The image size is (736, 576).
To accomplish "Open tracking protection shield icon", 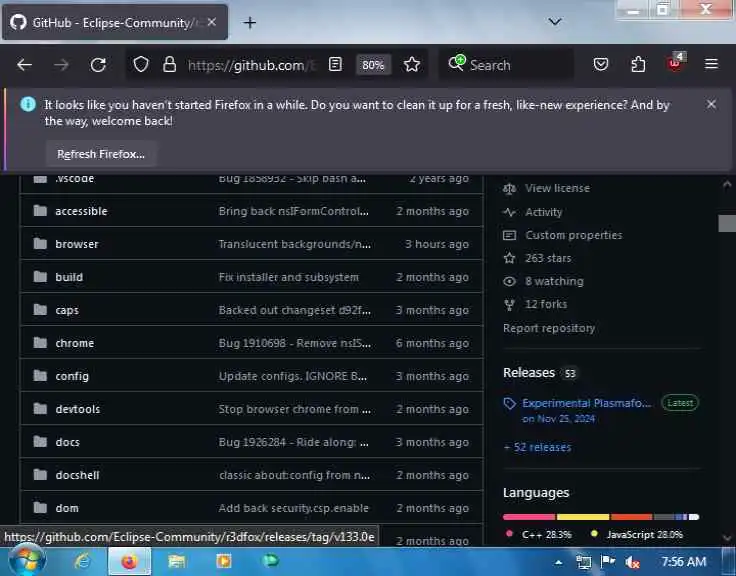I will (x=141, y=64).
